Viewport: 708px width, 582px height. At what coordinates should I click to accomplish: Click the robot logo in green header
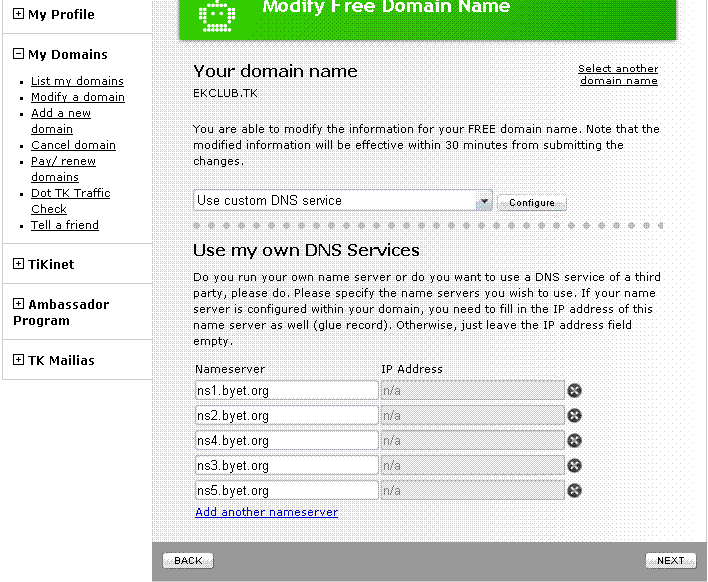(x=214, y=13)
